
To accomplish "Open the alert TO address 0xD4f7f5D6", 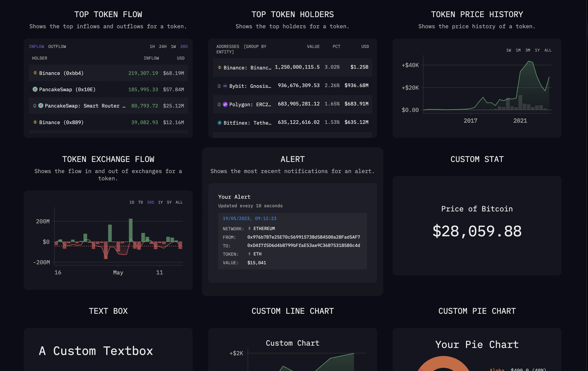I will pyautogui.click(x=304, y=245).
